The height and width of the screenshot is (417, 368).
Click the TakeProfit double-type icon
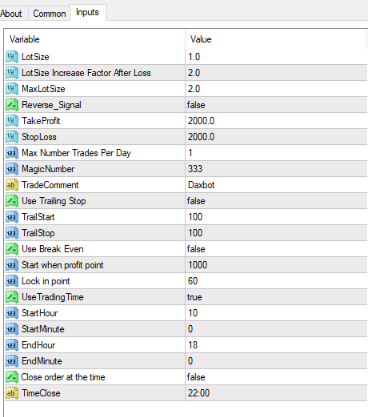[x=12, y=121]
